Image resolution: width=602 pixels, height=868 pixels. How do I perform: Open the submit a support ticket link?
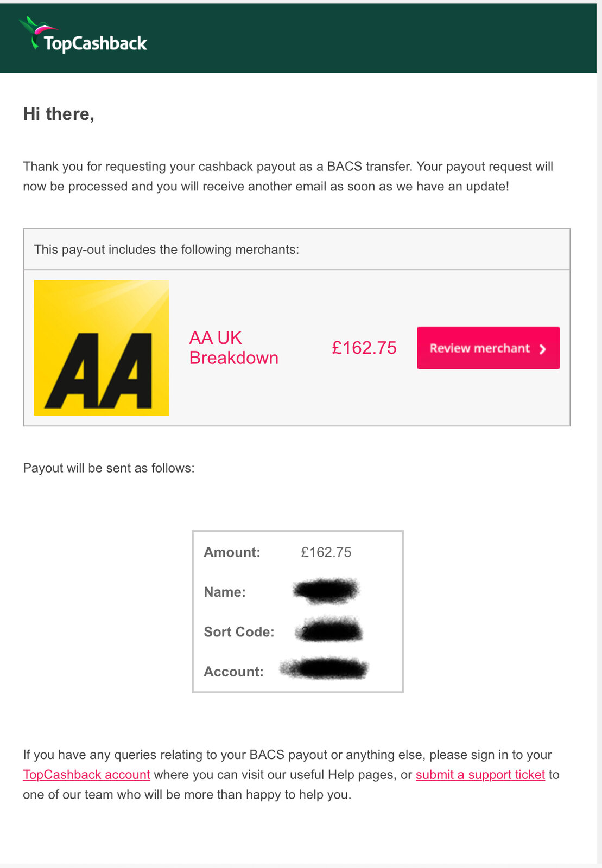480,775
